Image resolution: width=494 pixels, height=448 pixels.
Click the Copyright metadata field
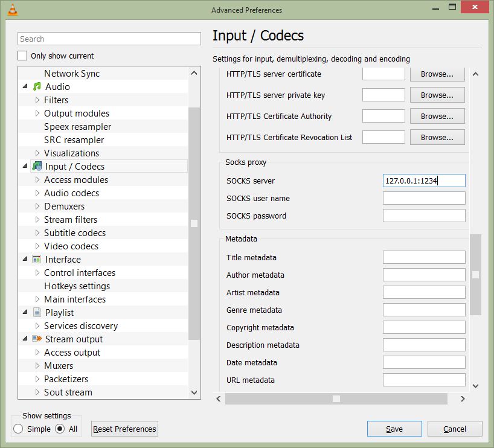424,327
